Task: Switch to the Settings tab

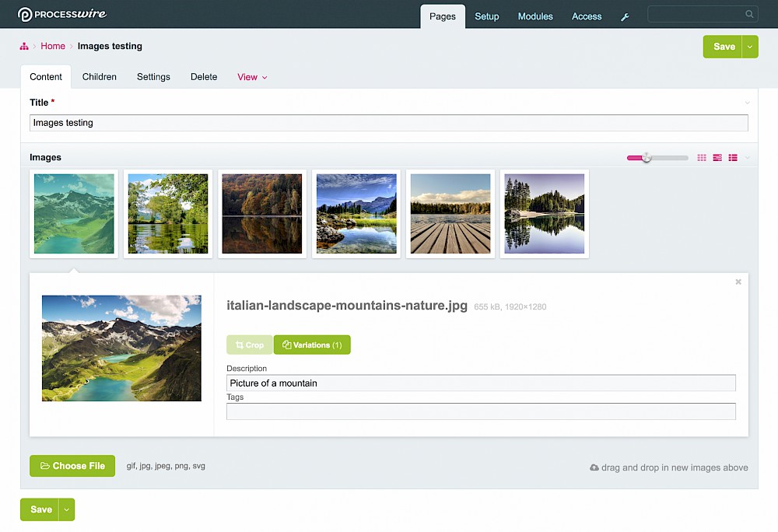Action: click(152, 76)
